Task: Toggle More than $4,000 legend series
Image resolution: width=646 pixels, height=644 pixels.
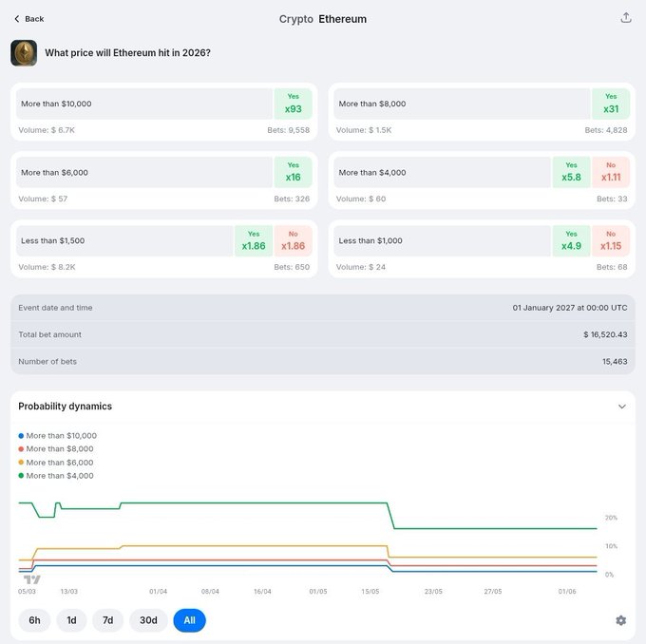Action: [56, 476]
